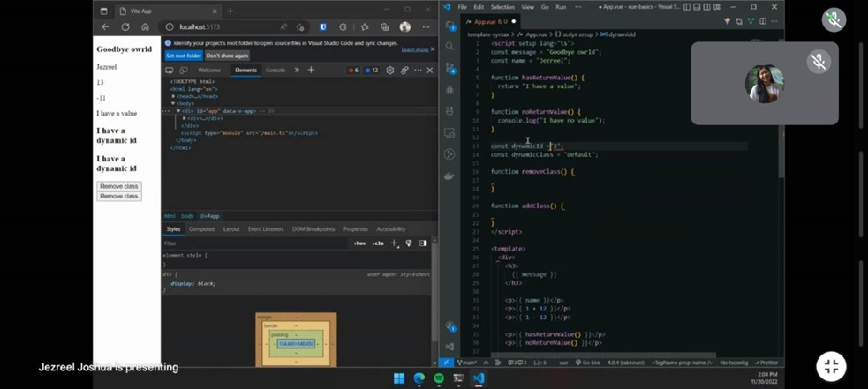Exit full screen in the meeting
The width and height of the screenshot is (868, 389).
click(x=831, y=366)
